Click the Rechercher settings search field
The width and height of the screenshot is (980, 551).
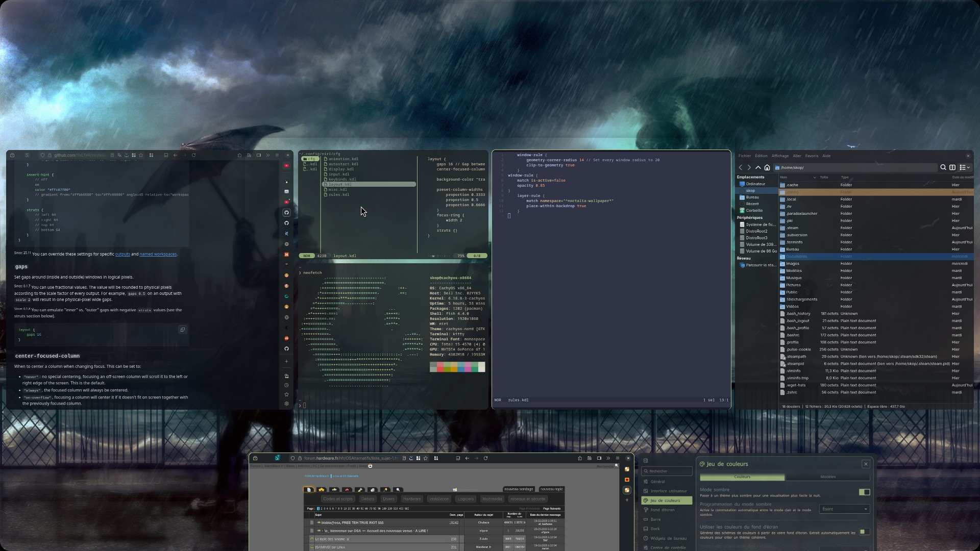(x=667, y=471)
